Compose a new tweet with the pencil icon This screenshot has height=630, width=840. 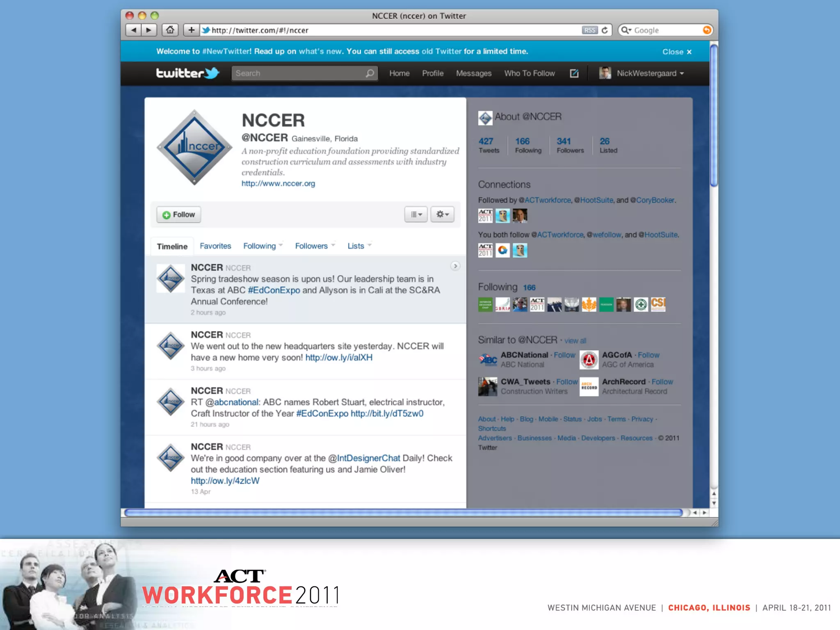(x=574, y=73)
